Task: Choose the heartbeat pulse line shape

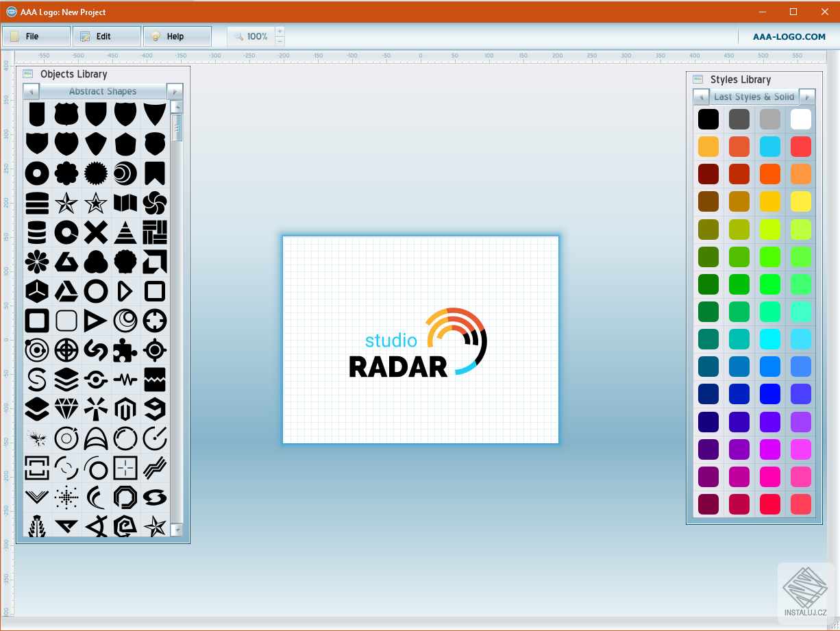Action: [x=125, y=380]
